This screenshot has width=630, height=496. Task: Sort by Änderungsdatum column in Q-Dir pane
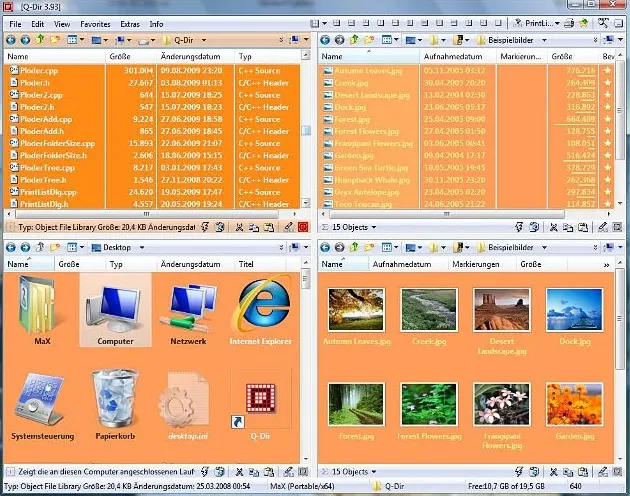[x=195, y=56]
